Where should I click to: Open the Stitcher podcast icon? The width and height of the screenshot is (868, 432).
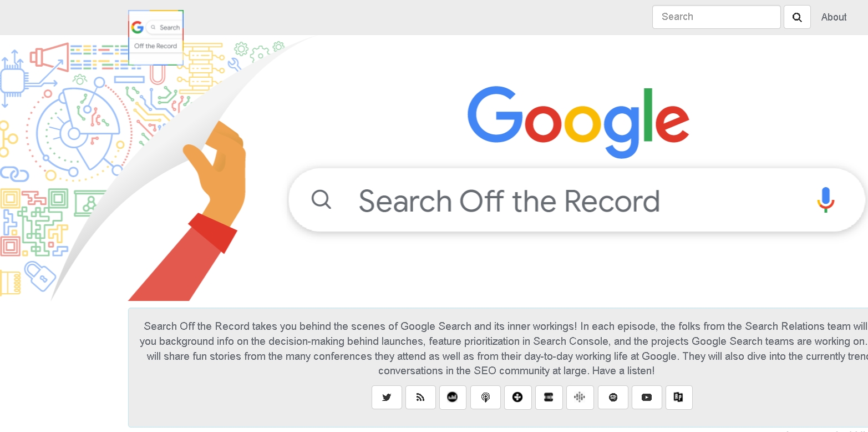[549, 397]
